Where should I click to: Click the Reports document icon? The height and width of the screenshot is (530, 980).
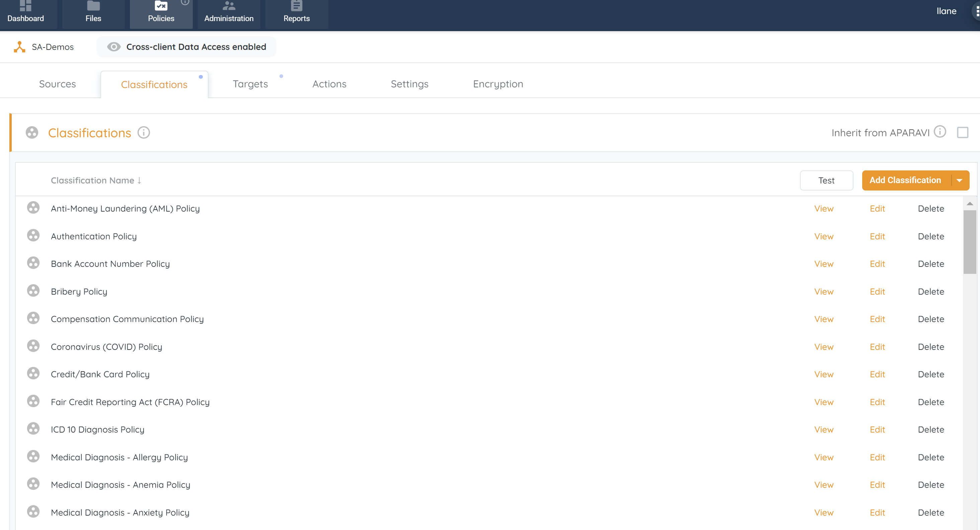tap(296, 6)
